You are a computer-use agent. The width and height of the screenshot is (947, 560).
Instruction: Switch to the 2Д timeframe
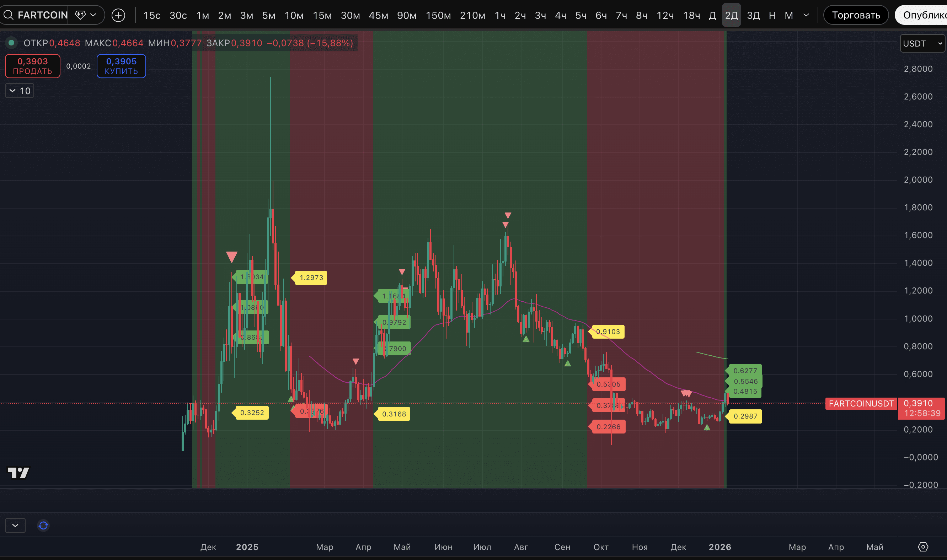pyautogui.click(x=731, y=15)
